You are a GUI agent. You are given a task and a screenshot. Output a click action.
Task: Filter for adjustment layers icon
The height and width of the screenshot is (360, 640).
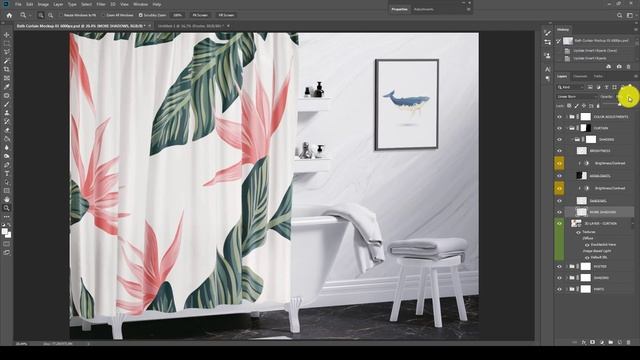click(598, 87)
